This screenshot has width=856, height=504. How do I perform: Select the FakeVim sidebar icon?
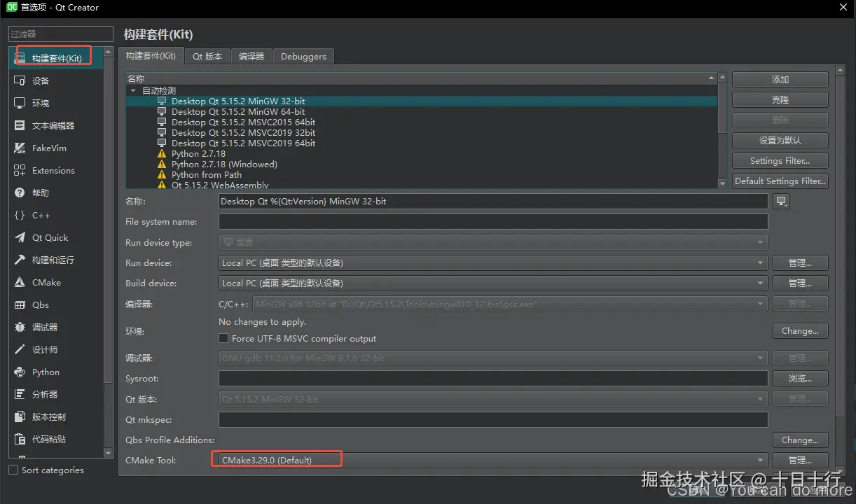pyautogui.click(x=20, y=148)
